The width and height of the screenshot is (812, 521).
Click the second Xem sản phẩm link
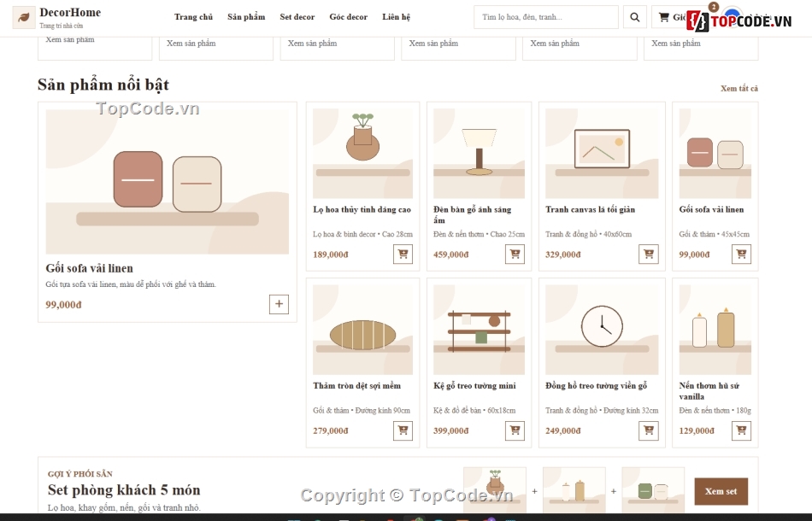191,44
